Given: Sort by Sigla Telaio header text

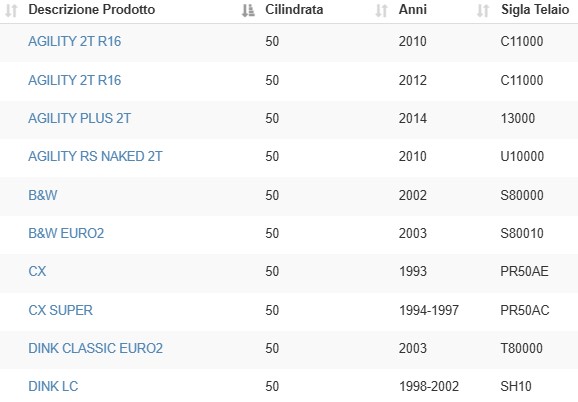Looking at the screenshot, I should tap(535, 10).
